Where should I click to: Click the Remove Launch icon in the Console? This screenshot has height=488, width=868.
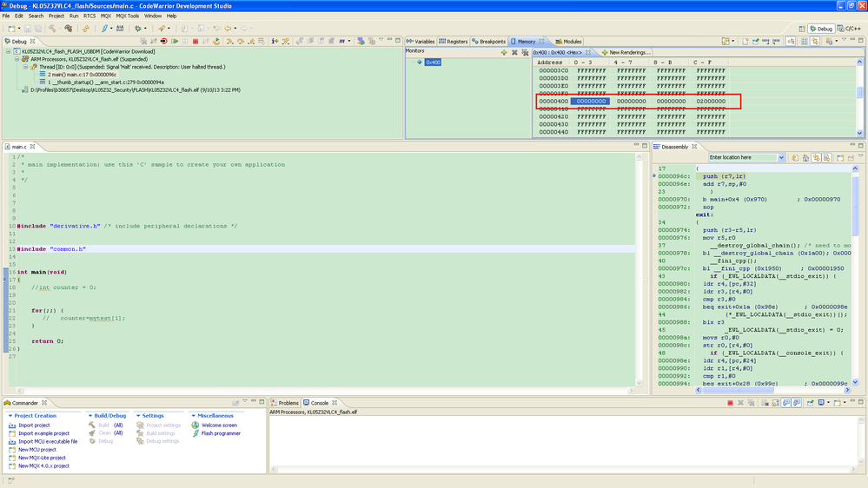tap(740, 403)
